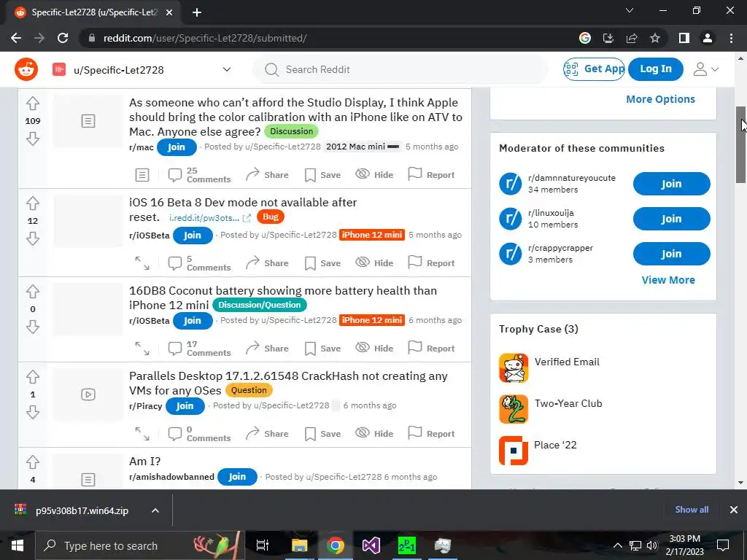Reload the current page
The width and height of the screenshot is (747, 560).
[x=63, y=38]
